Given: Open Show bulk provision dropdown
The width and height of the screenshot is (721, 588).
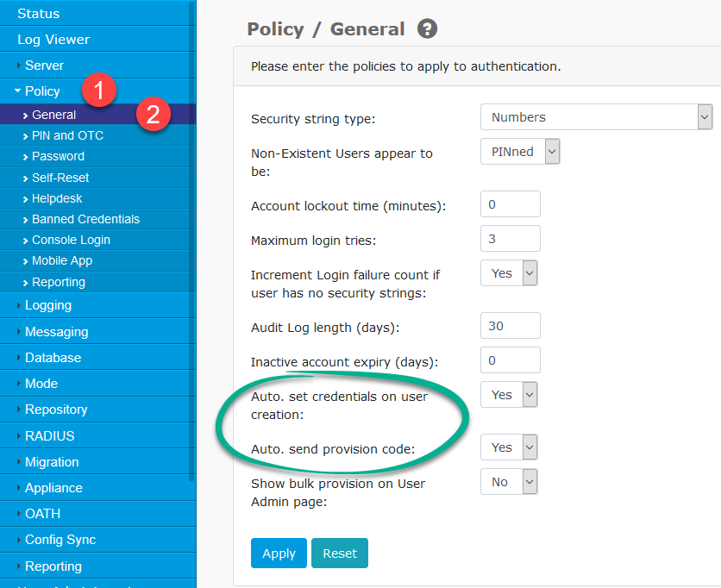Looking at the screenshot, I should click(x=509, y=482).
